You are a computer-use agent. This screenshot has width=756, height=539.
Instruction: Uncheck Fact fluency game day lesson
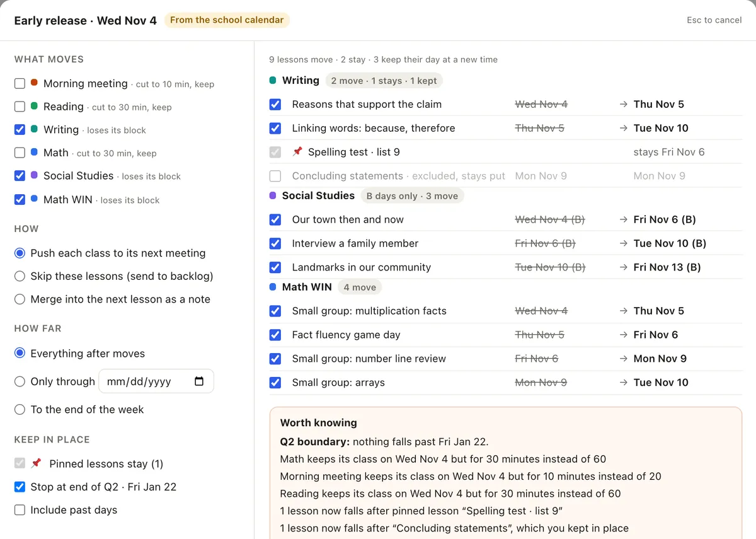275,335
